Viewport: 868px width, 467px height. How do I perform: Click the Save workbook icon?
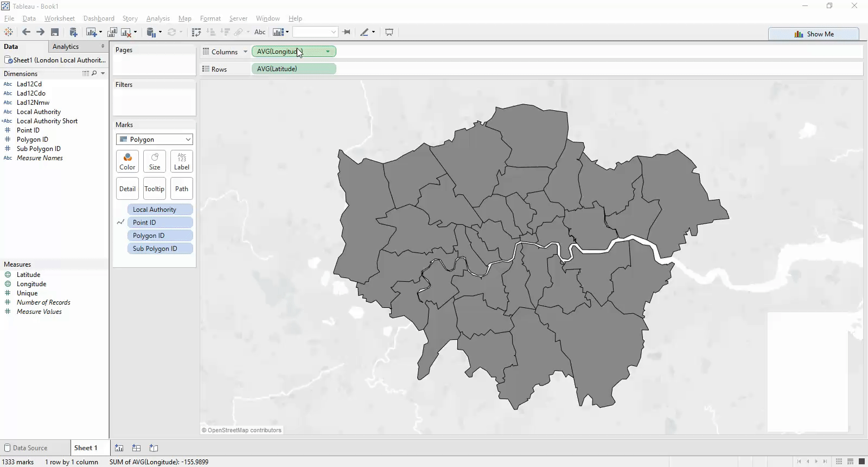55,33
